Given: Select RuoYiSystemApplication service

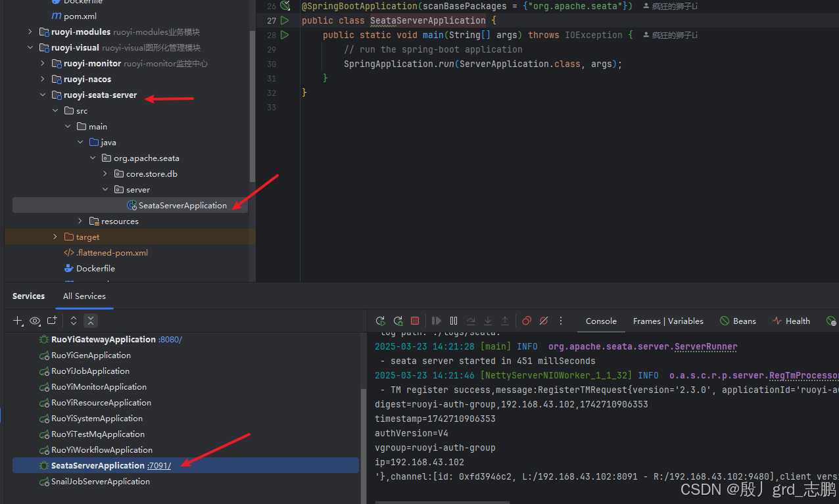Looking at the screenshot, I should [x=97, y=418].
